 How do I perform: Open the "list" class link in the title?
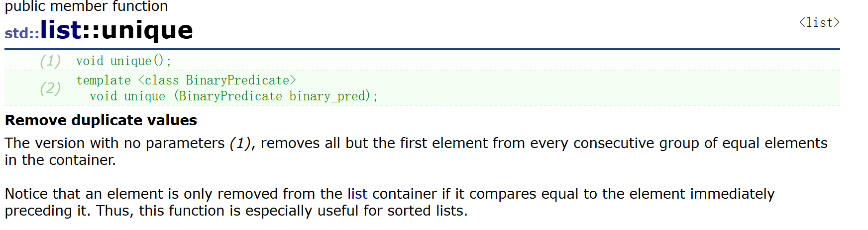(x=60, y=30)
